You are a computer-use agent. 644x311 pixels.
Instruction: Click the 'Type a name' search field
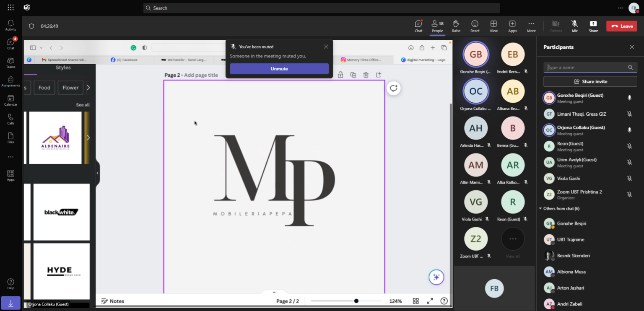click(586, 67)
